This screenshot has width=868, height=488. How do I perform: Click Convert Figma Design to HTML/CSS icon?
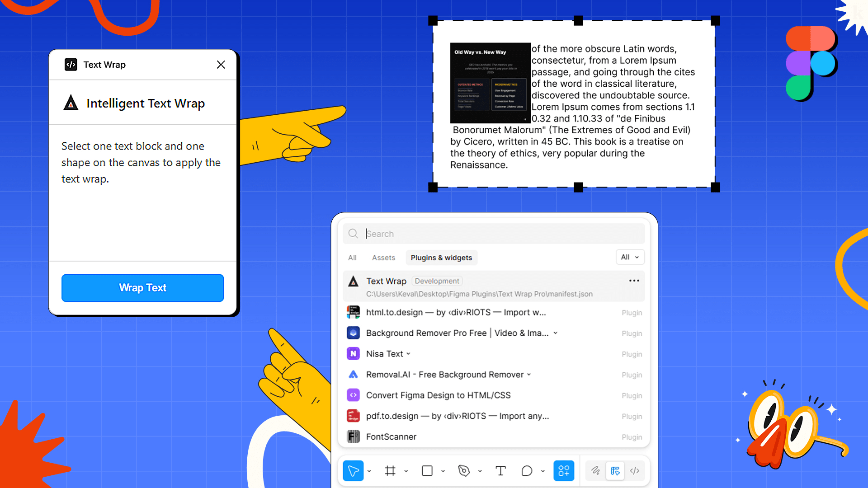pos(353,395)
